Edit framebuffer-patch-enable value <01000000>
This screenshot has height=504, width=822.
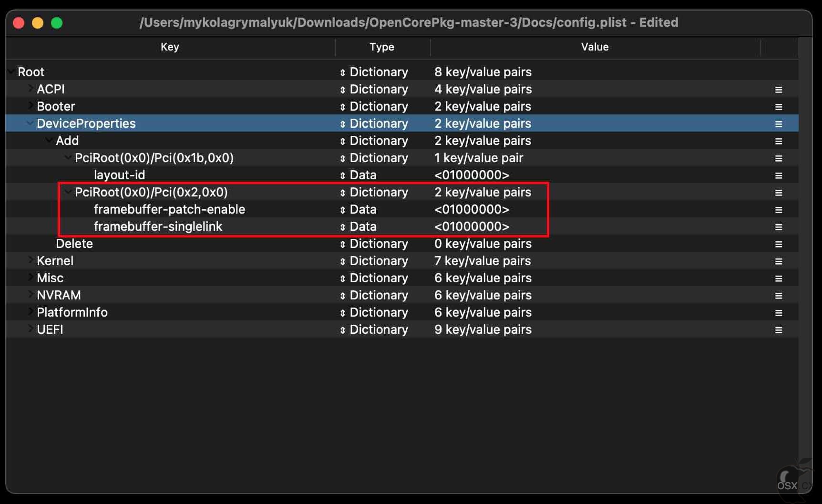[472, 209]
